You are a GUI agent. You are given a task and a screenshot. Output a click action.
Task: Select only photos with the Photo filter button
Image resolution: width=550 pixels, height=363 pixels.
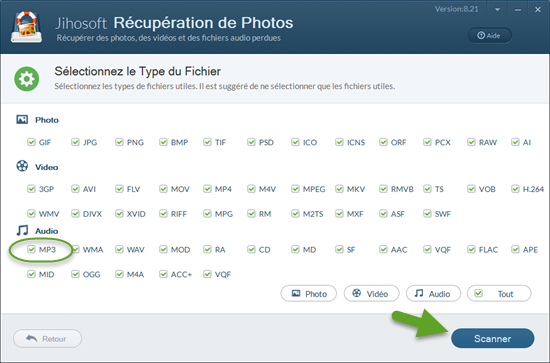point(309,294)
